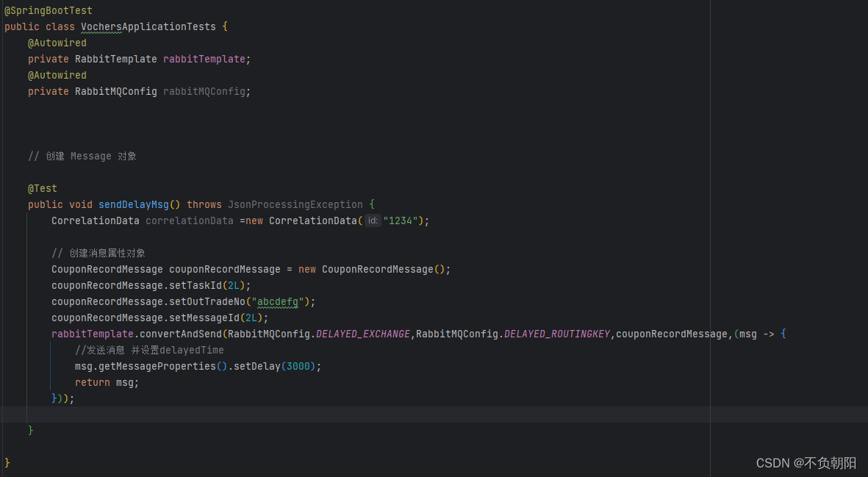Click the new CouponRecordMessage() constructor call
Image resolution: width=868 pixels, height=477 pixels.
[x=371, y=270]
